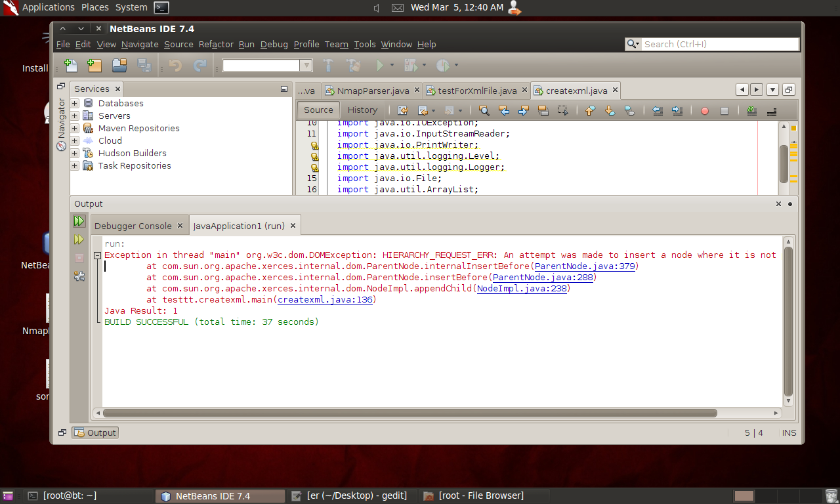The height and width of the screenshot is (504, 840).
Task: Click the Output window vertical scrollbar
Action: (x=789, y=322)
